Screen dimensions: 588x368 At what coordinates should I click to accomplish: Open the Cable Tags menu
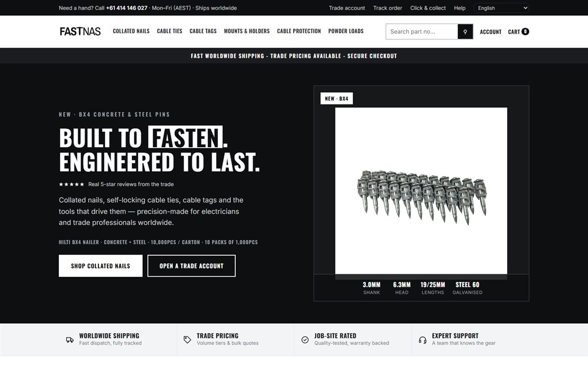(203, 31)
